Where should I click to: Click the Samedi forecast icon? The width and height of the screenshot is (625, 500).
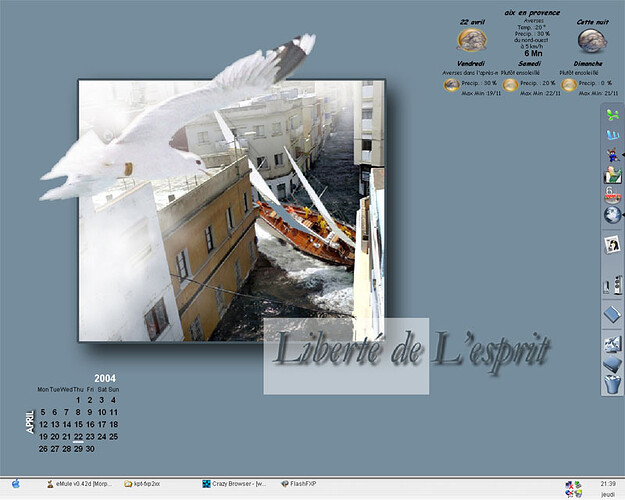[x=511, y=86]
